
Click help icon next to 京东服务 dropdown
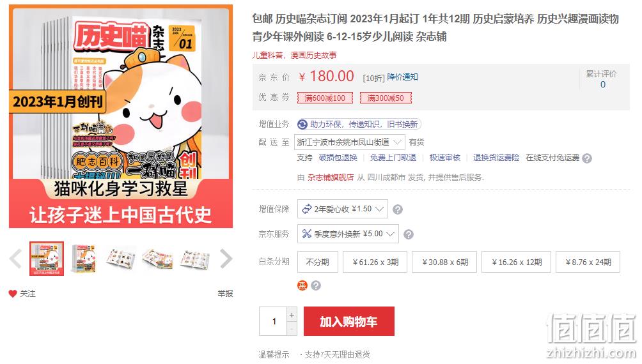(x=409, y=234)
